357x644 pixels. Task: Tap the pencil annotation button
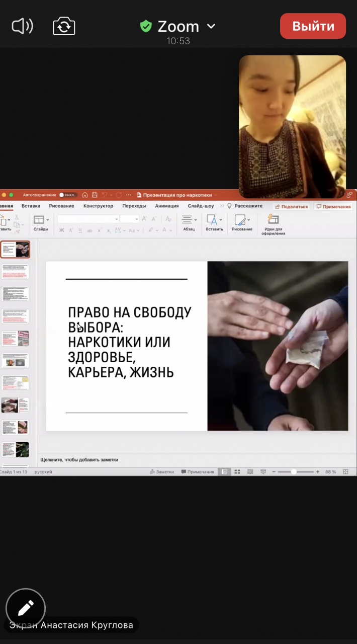pos(26,608)
